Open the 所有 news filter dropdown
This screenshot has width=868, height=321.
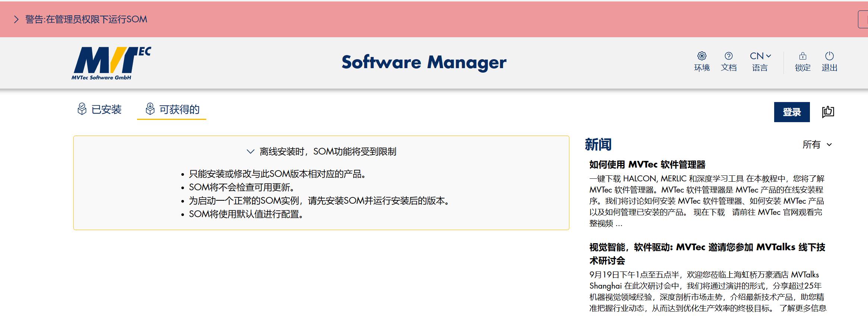817,144
